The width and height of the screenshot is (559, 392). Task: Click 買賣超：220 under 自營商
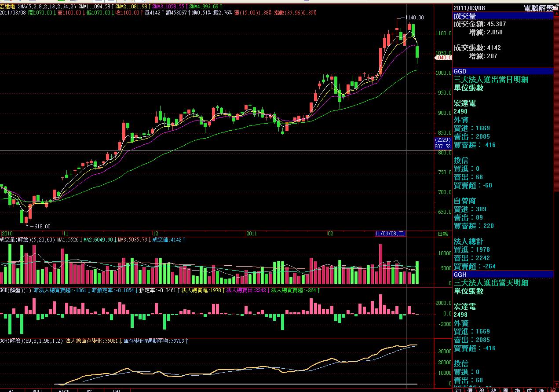point(474,226)
